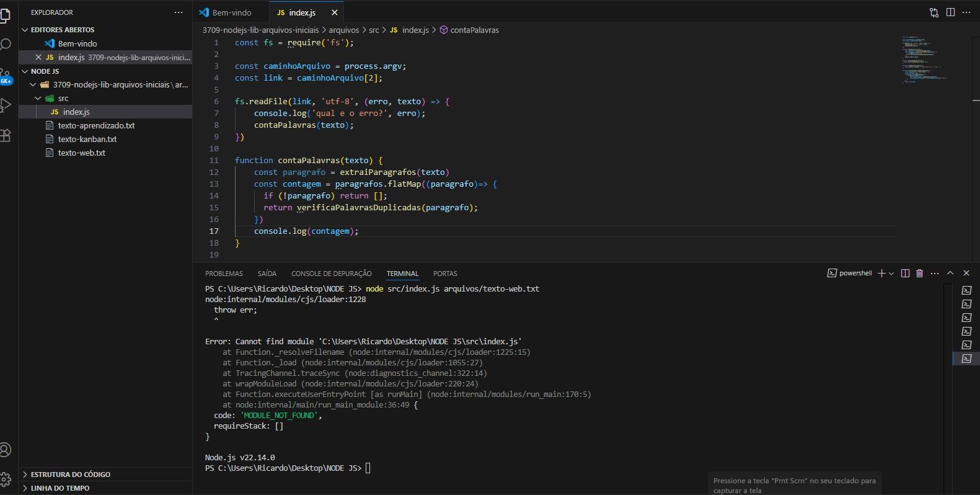Image resolution: width=980 pixels, height=495 pixels.
Task: Open Run and Debug view
Action: coord(5,105)
